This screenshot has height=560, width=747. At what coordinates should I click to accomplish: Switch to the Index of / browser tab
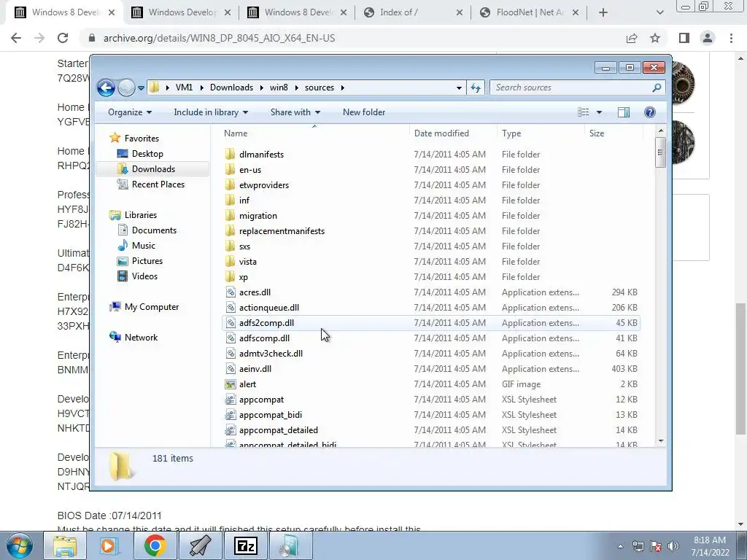(x=413, y=12)
